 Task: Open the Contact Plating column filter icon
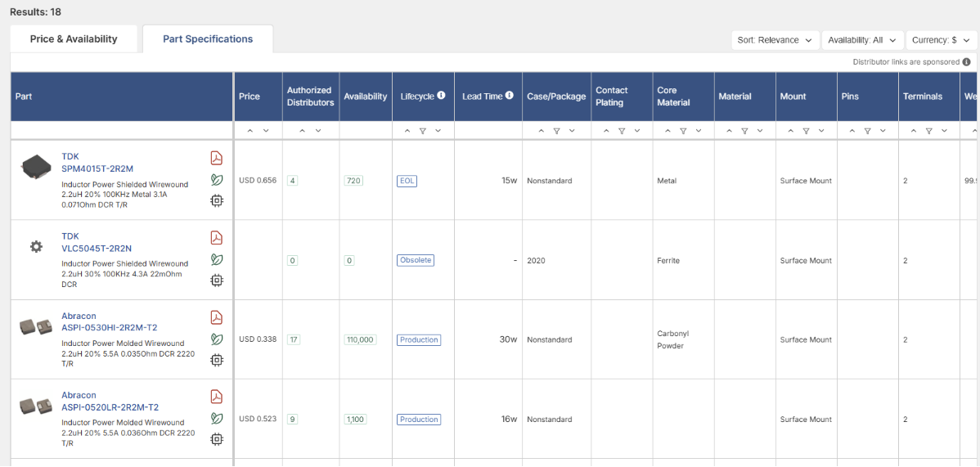tap(622, 131)
